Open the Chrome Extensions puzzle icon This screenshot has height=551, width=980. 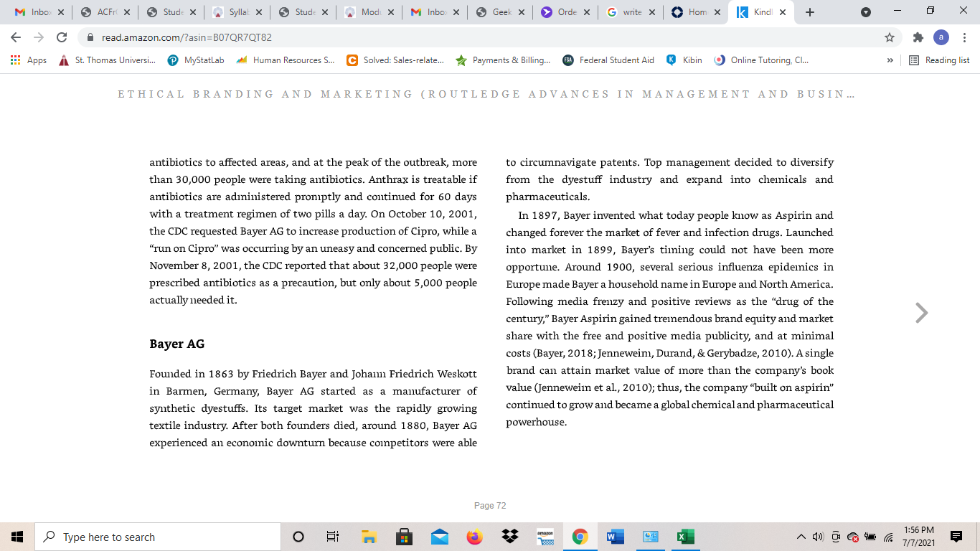918,37
